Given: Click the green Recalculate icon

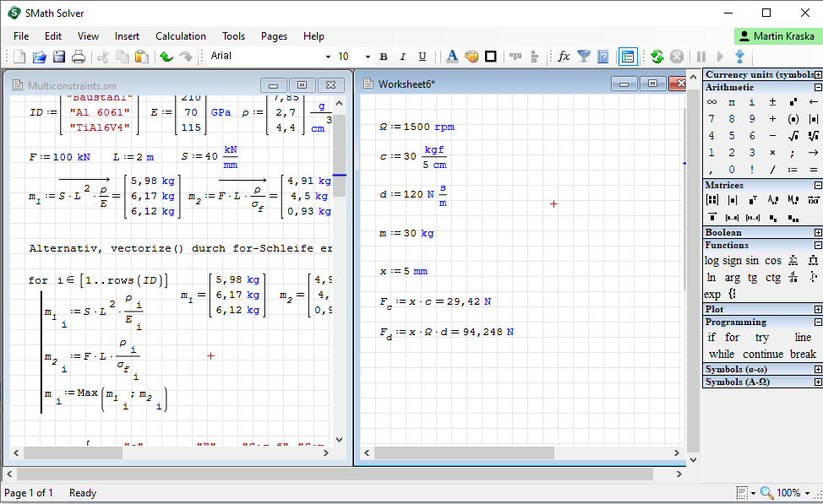Looking at the screenshot, I should tap(657, 57).
